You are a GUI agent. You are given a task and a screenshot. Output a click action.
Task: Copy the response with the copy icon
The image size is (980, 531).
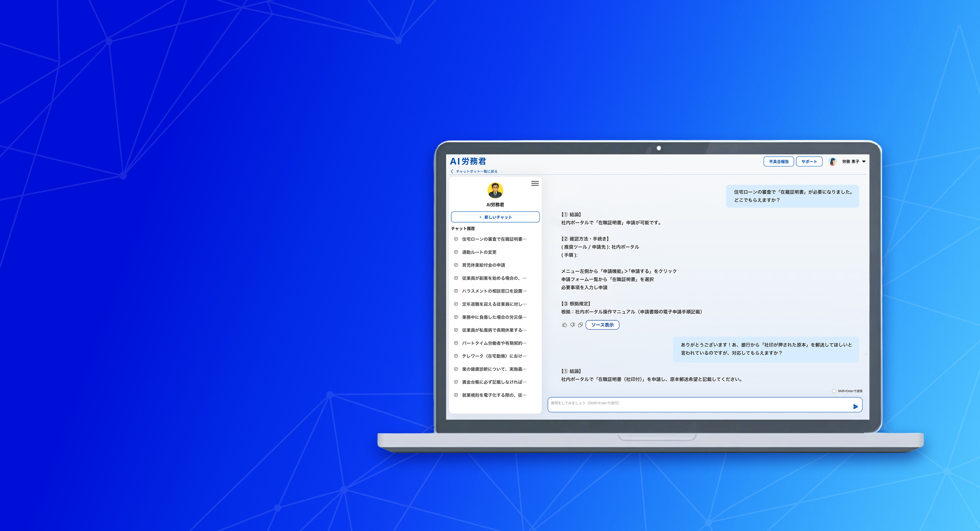pyautogui.click(x=581, y=325)
